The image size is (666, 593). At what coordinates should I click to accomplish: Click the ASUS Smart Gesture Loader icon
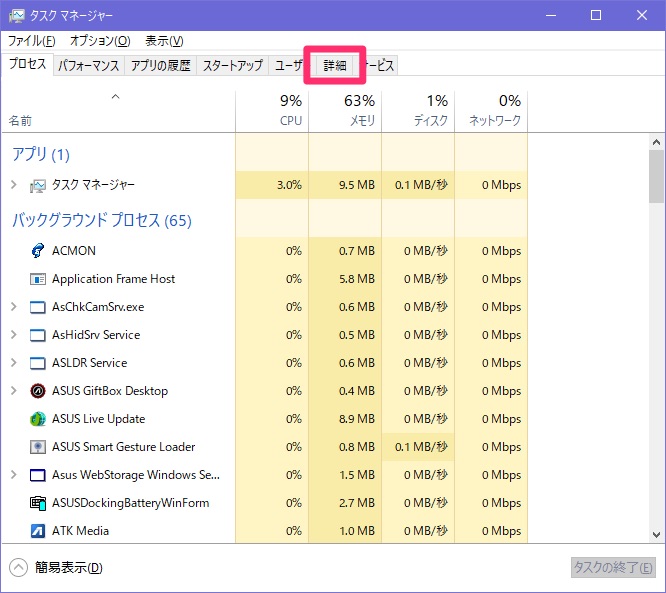[x=37, y=447]
